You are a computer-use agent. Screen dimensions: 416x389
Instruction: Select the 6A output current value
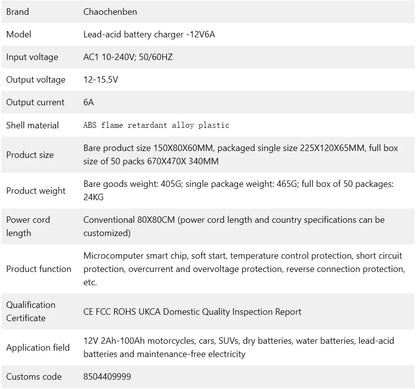point(88,102)
